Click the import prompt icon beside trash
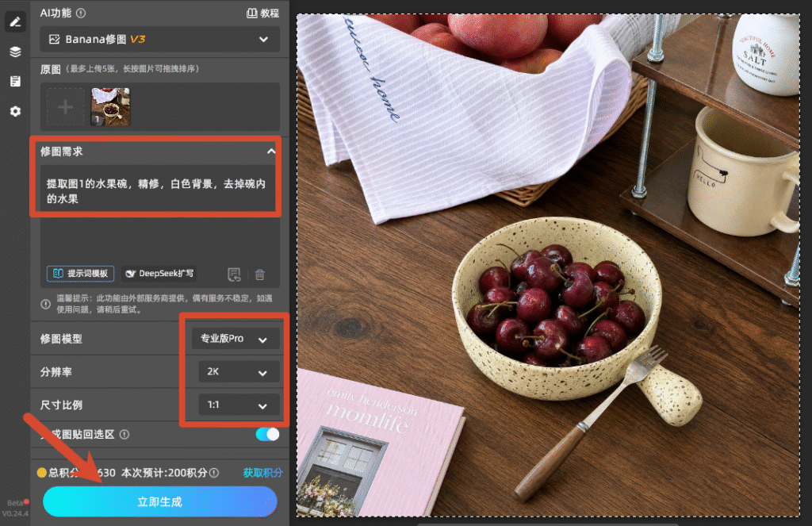Viewport: 812px width, 526px height. pyautogui.click(x=234, y=275)
